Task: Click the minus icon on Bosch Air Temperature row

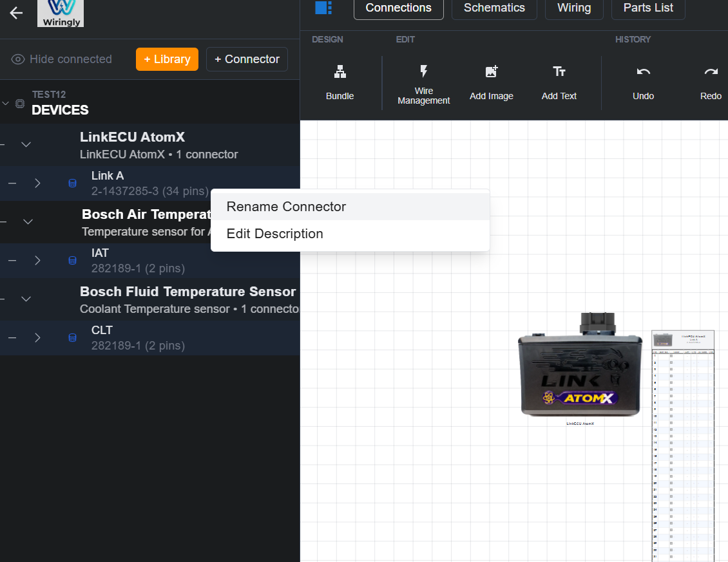Action: pos(3,222)
